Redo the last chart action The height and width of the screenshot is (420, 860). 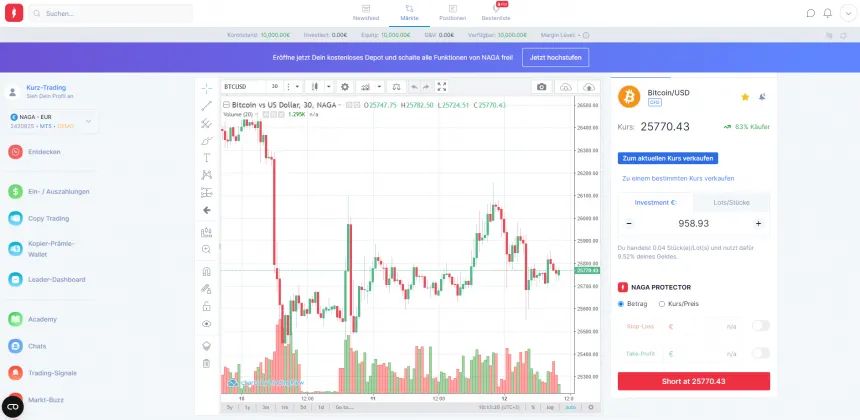[426, 87]
